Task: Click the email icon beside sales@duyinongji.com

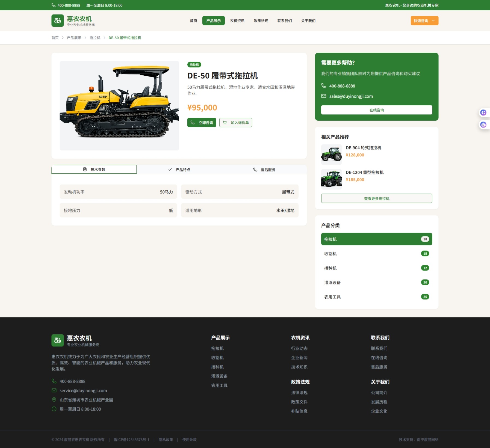Action: tap(324, 96)
